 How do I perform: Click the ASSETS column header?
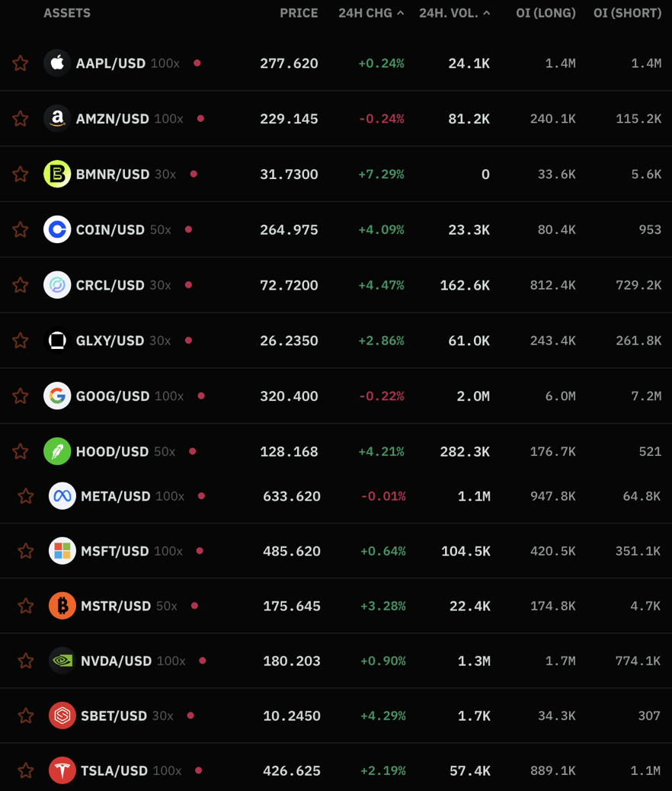[x=67, y=13]
